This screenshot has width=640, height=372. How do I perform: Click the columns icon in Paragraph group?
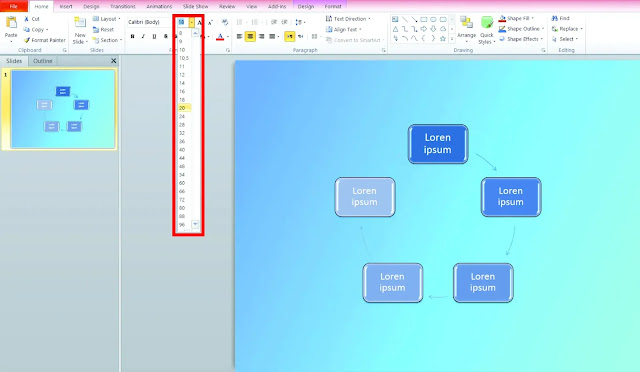[314, 36]
